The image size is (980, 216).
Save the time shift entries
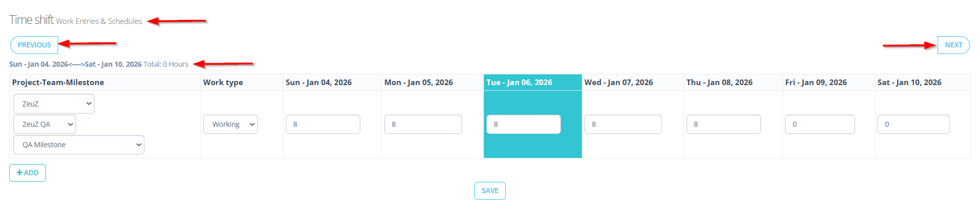tap(489, 191)
